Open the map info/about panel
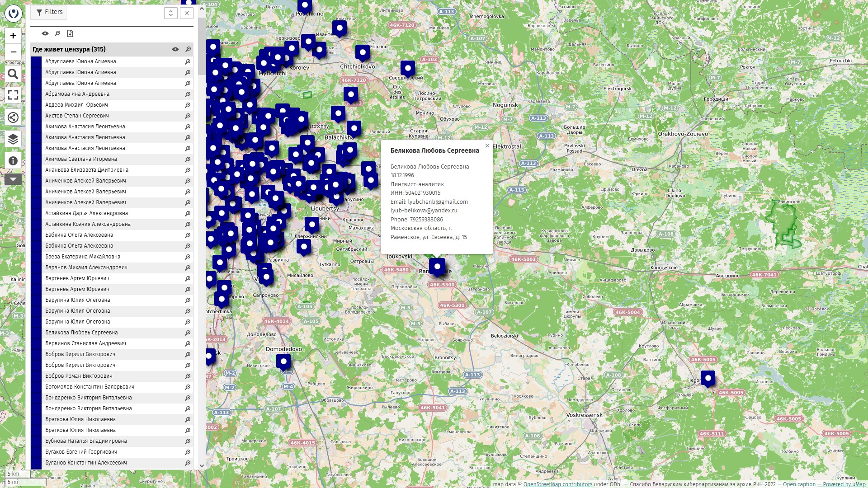868x488 pixels. pyautogui.click(x=13, y=161)
